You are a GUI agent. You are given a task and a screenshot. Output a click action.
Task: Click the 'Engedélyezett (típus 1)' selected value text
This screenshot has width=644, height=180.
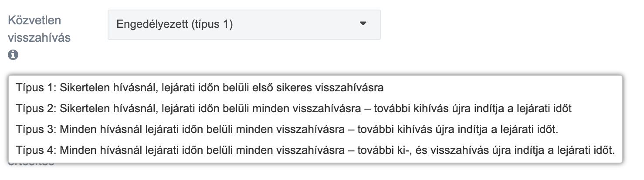tap(175, 25)
